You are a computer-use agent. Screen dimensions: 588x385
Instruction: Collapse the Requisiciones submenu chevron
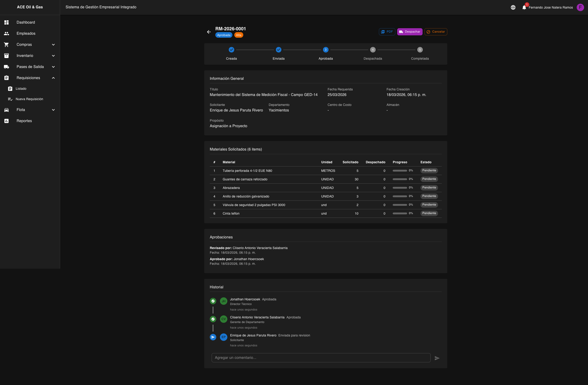(x=53, y=78)
